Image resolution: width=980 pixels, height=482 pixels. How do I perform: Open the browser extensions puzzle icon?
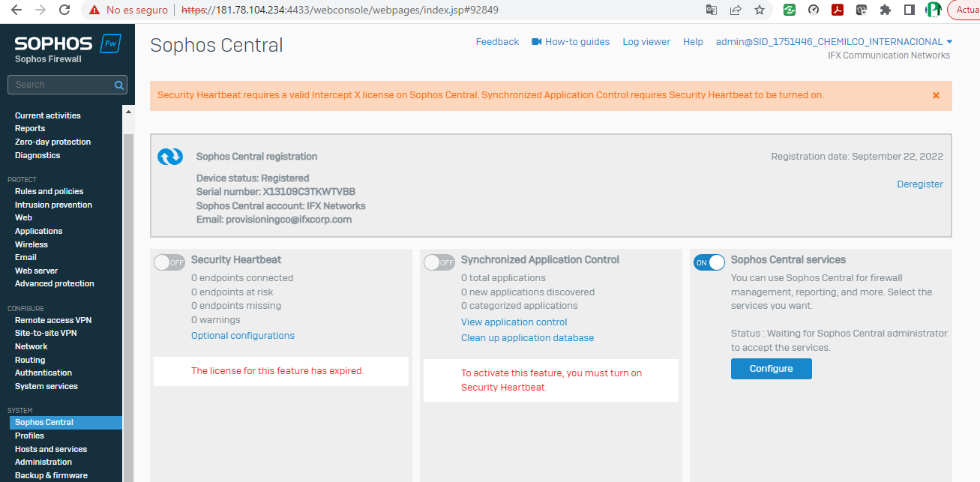click(886, 10)
